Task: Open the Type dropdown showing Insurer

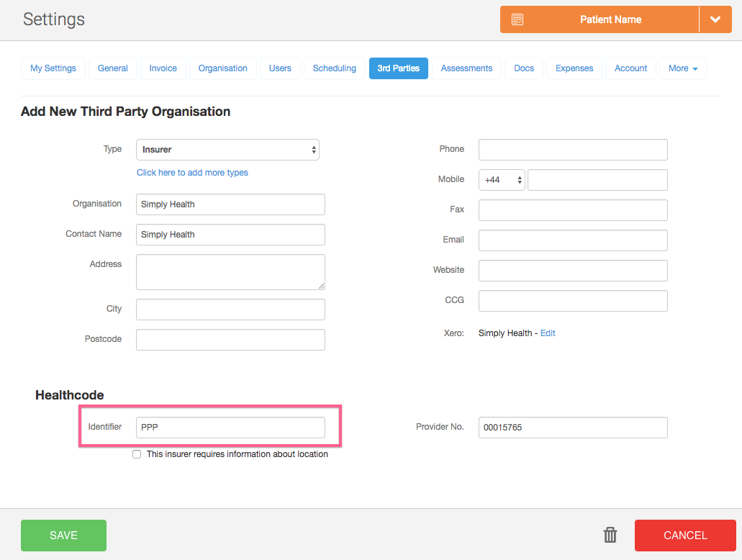Action: coord(227,150)
